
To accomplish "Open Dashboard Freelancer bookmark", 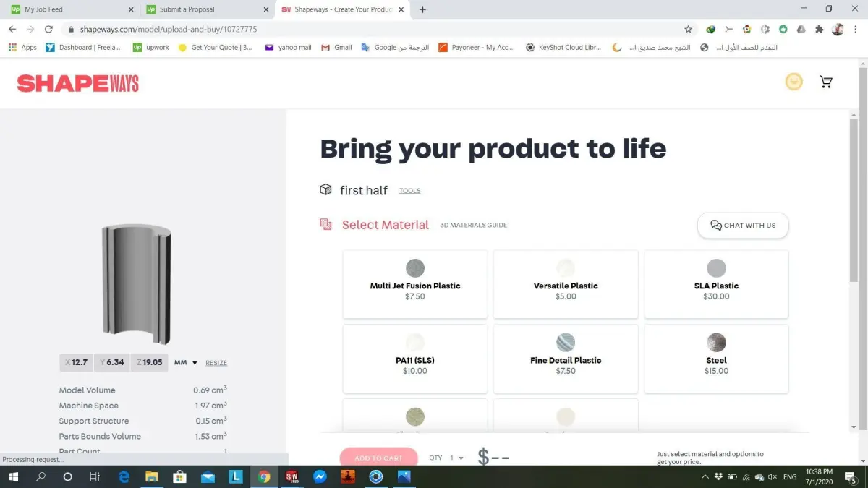I will pos(83,48).
